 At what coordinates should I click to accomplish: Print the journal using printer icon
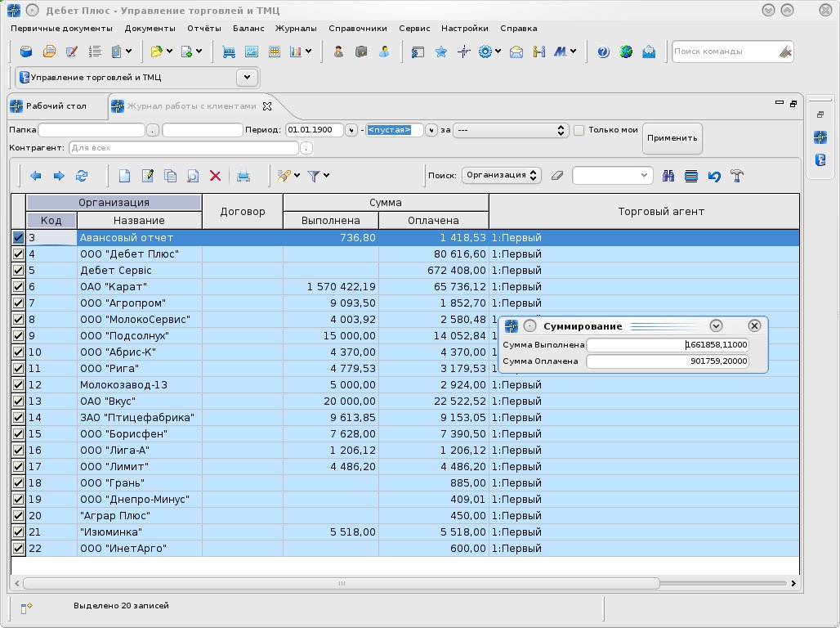(x=244, y=176)
